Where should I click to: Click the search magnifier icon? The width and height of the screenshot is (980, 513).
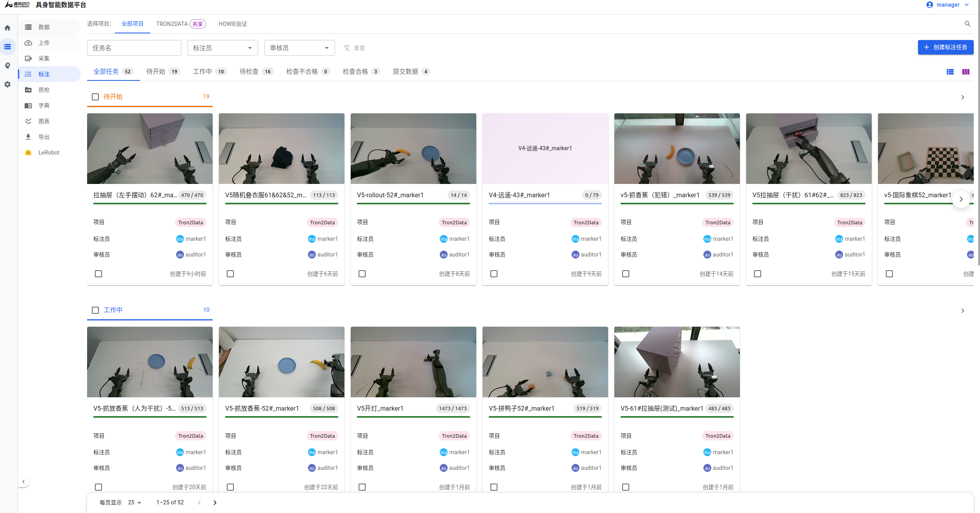click(x=967, y=24)
